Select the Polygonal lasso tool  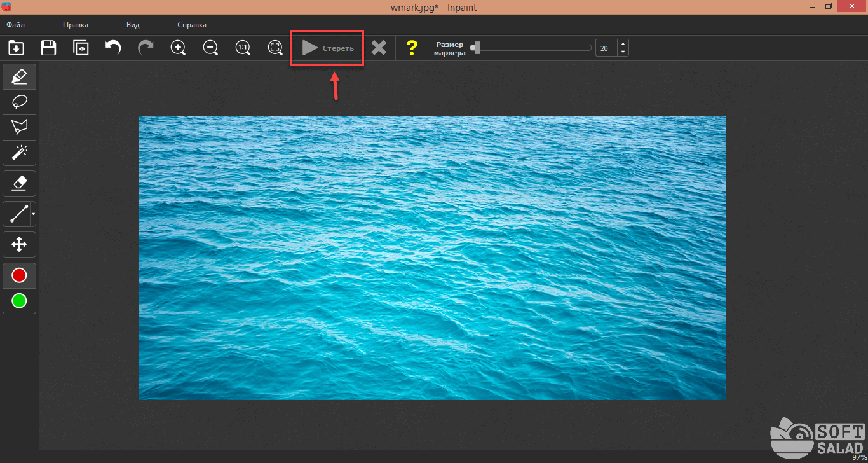(x=19, y=127)
